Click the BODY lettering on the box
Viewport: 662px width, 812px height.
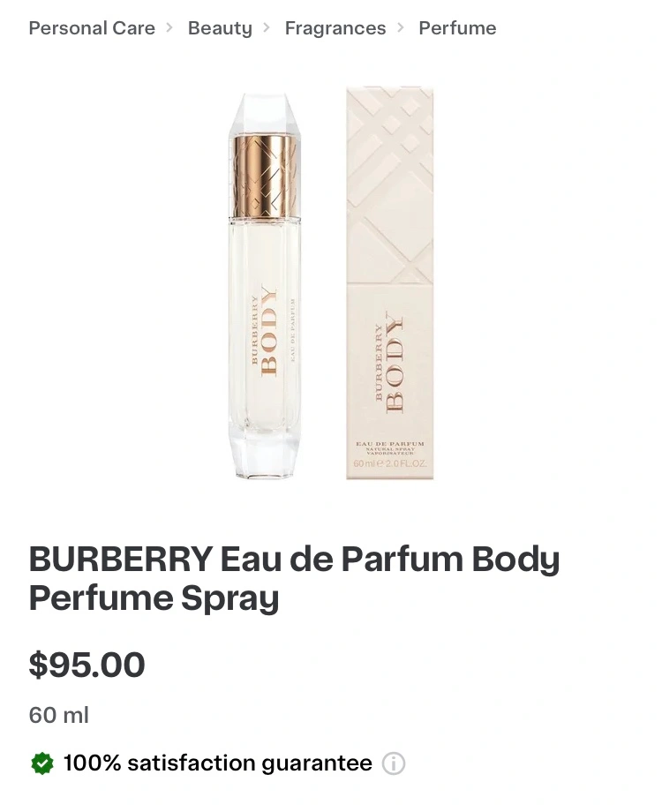(x=393, y=362)
